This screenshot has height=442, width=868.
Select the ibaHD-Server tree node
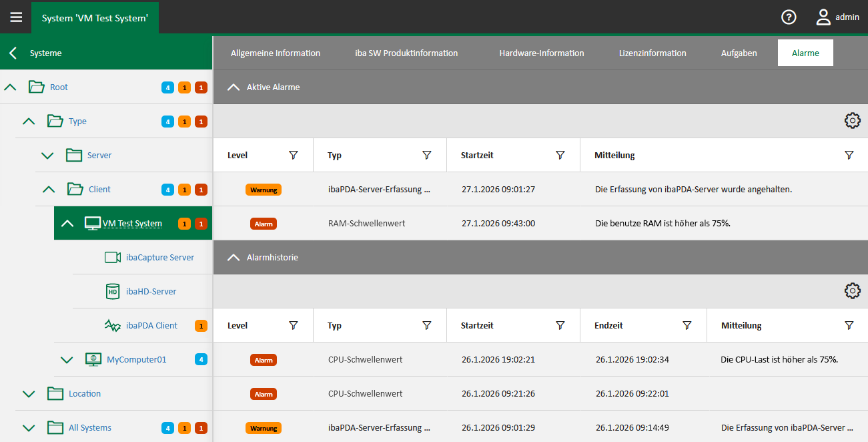(151, 292)
